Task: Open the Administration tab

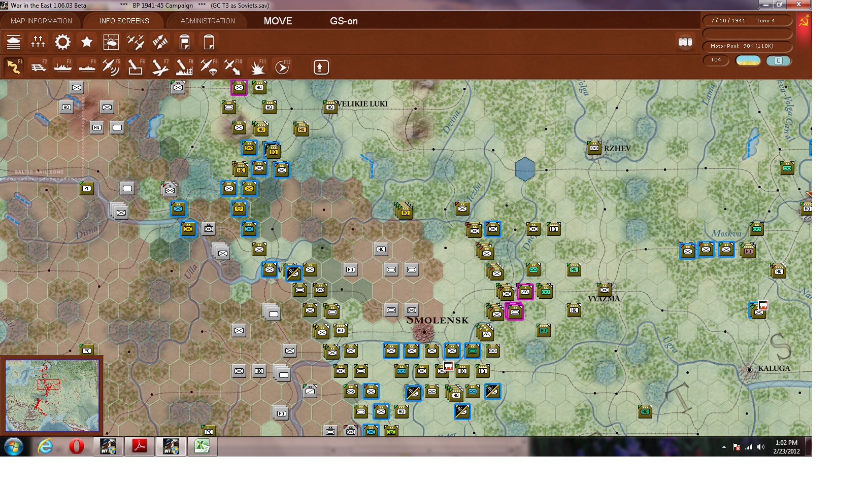Action: pyautogui.click(x=208, y=21)
